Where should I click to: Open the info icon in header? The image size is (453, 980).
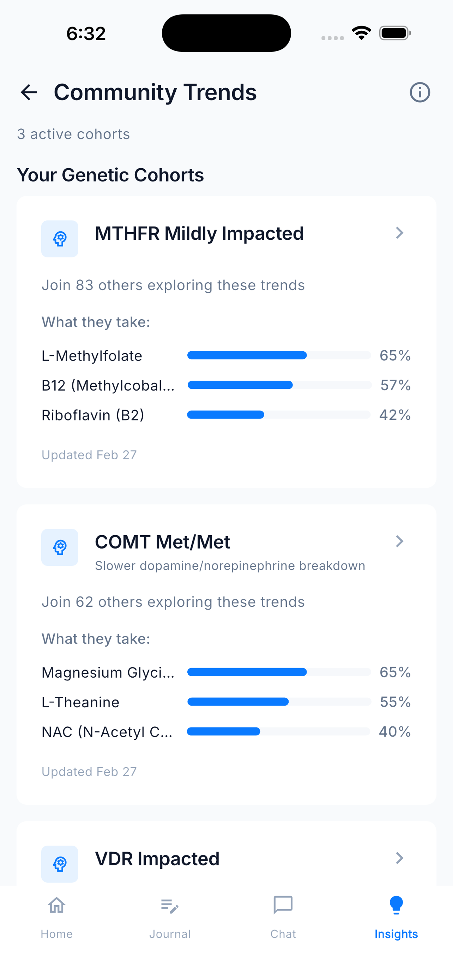pos(419,92)
